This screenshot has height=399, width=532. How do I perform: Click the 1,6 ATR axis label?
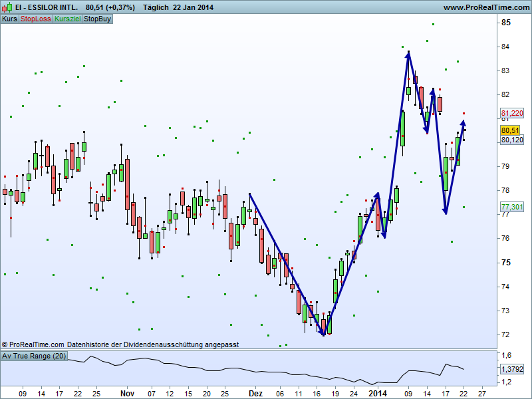click(x=506, y=356)
